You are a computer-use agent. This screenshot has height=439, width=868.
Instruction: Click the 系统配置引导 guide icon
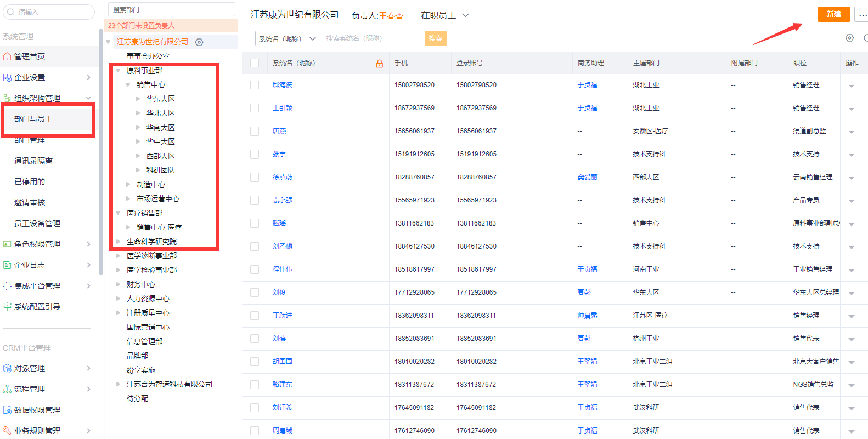(x=7, y=307)
